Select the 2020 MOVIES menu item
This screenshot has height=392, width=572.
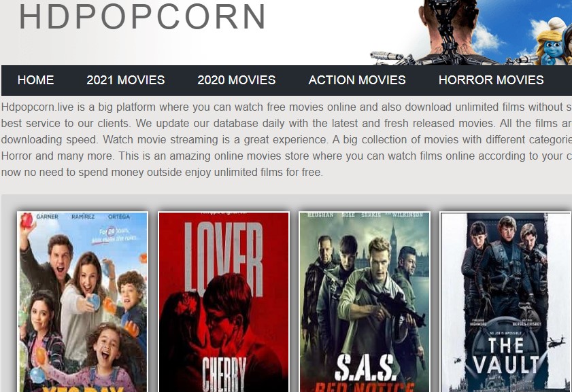(x=237, y=79)
